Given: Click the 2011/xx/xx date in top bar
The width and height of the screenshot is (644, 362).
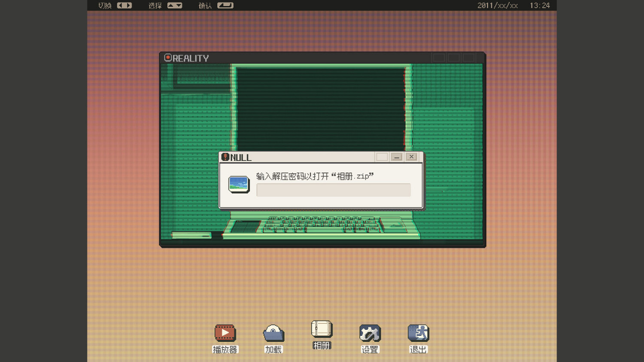Looking at the screenshot, I should [498, 6].
